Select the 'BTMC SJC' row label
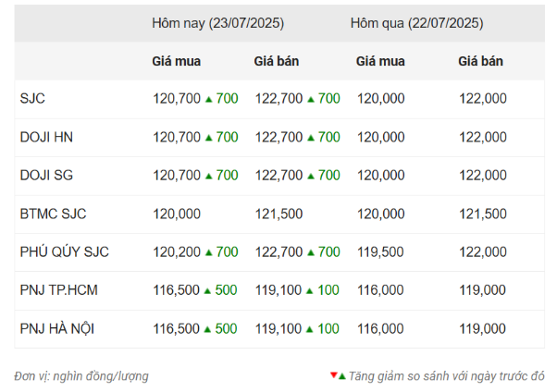557x392 pixels. [53, 214]
